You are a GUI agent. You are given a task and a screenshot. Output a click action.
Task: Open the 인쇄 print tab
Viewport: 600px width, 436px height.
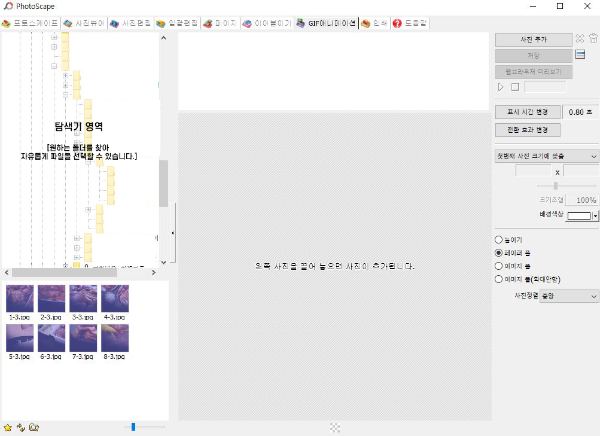click(x=374, y=23)
